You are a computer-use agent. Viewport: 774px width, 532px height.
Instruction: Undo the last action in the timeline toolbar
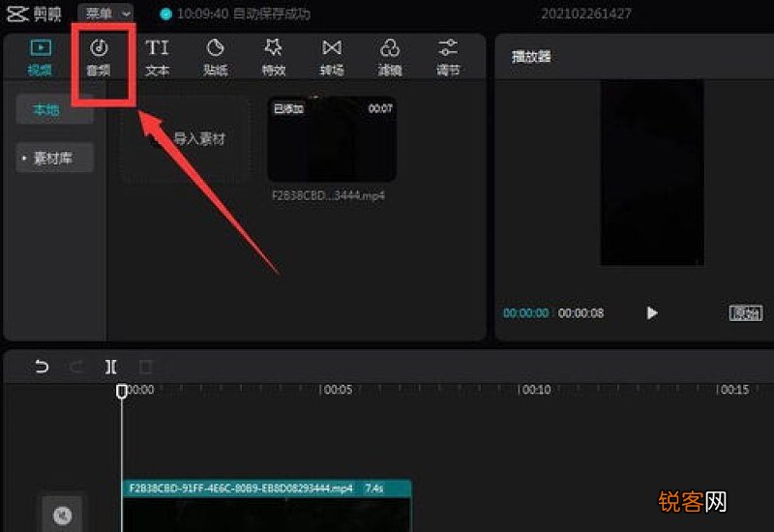42,367
